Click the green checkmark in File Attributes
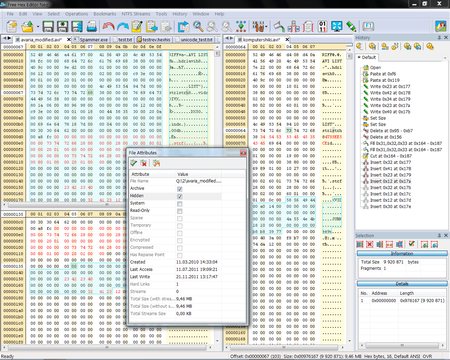 pos(134,163)
